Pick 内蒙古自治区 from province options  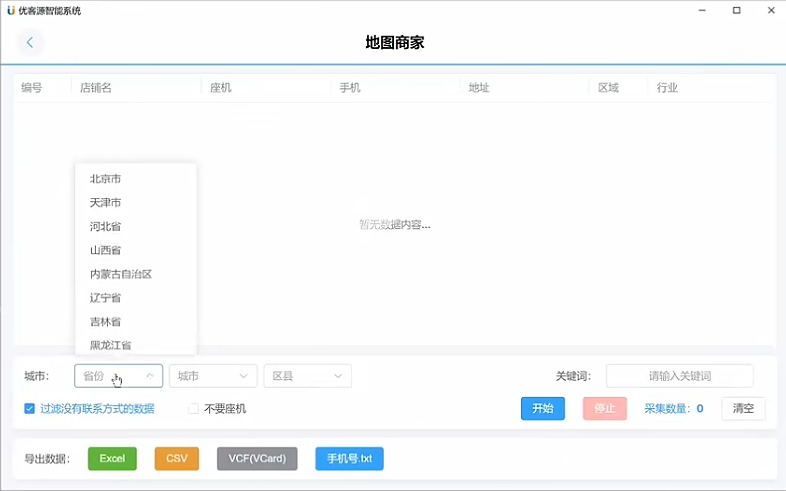pos(120,274)
